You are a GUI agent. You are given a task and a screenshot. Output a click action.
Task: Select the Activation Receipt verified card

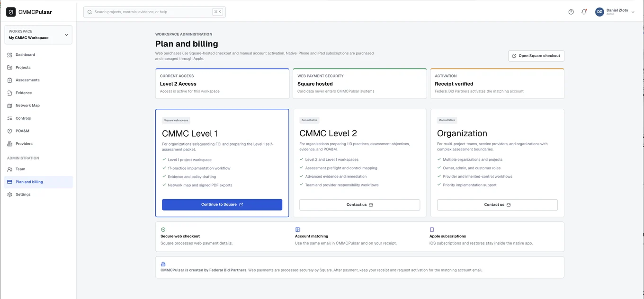click(x=497, y=84)
